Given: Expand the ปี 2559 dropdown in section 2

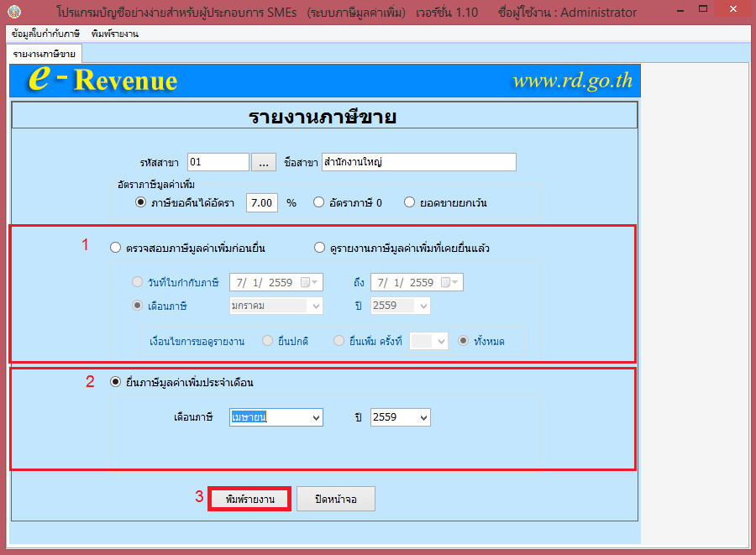Looking at the screenshot, I should (x=423, y=417).
